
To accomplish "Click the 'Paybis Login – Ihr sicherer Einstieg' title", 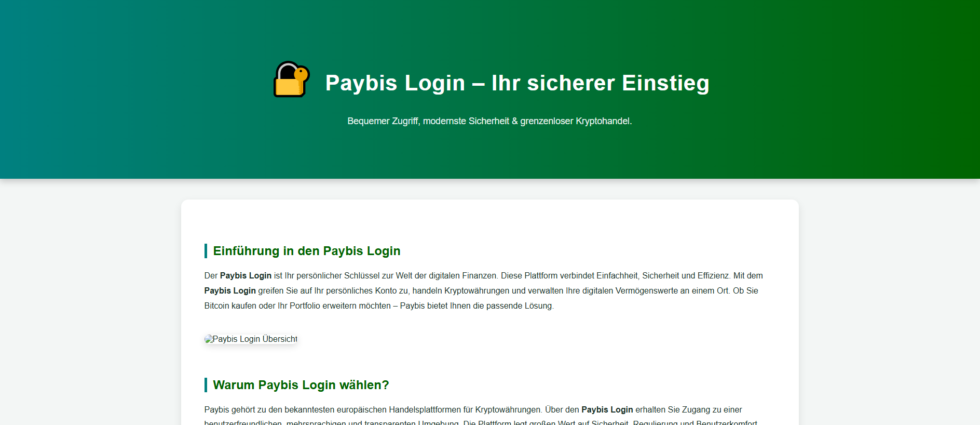I will point(517,83).
